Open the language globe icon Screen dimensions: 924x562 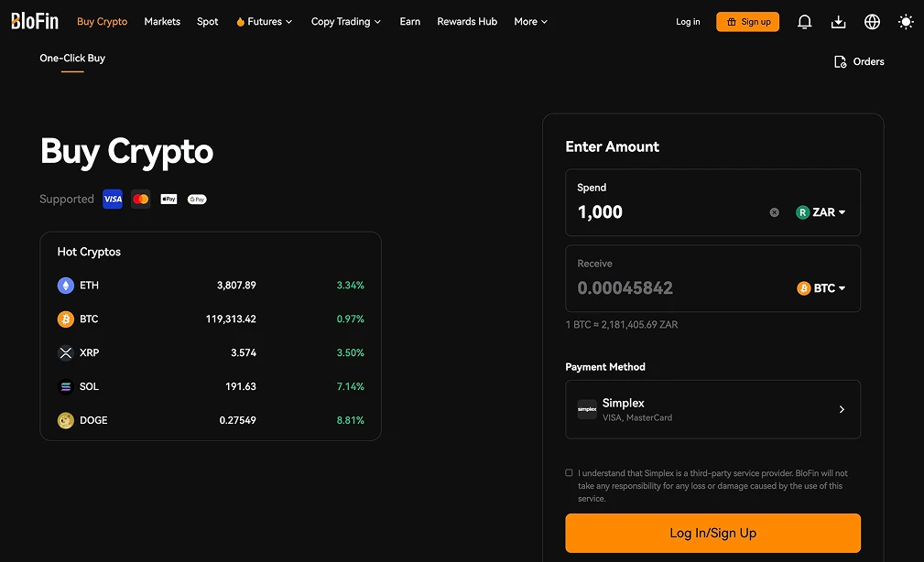coord(872,22)
